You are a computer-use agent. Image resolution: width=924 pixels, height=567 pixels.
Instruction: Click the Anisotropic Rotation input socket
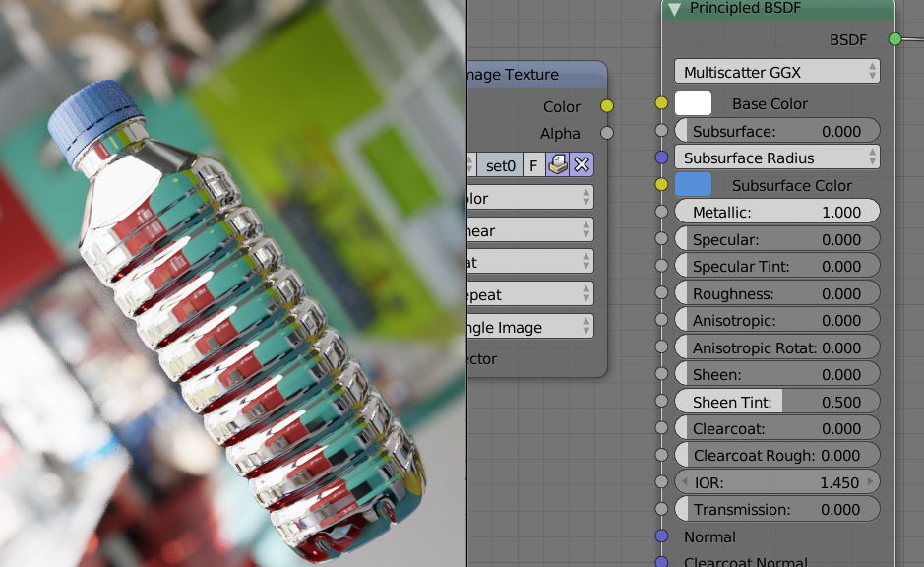[661, 346]
